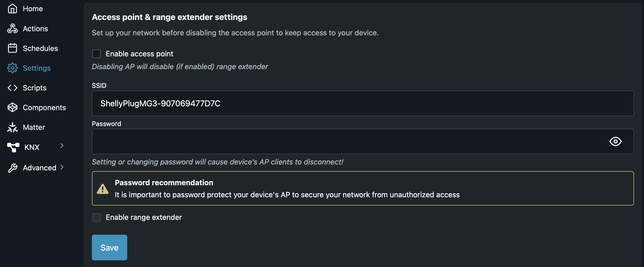Expand the KNX submenu chevron
The image size is (644, 267).
tap(62, 146)
